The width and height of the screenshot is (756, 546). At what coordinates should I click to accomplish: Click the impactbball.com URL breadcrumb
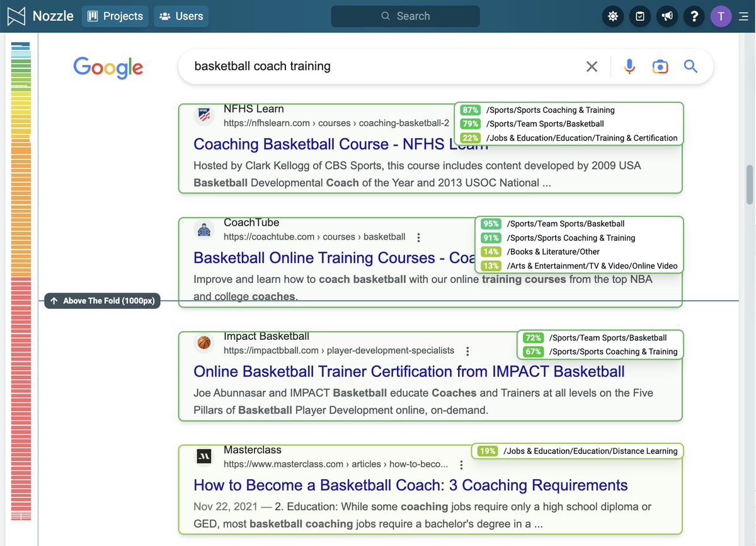pyautogui.click(x=339, y=351)
